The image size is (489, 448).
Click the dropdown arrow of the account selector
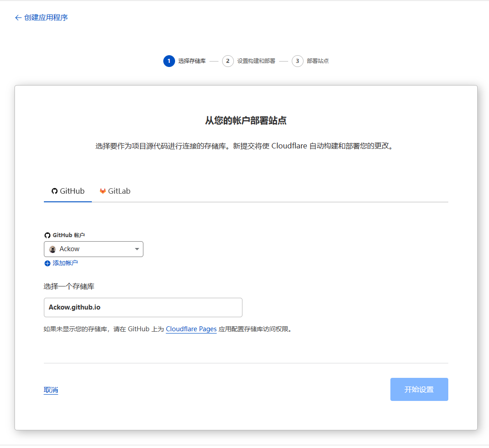pos(137,249)
